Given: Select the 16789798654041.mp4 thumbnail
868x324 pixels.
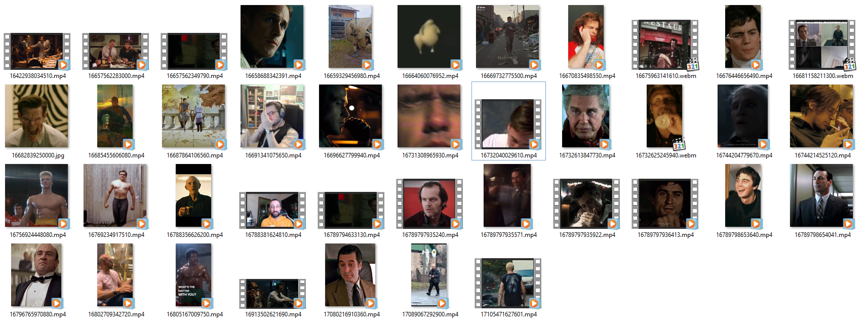Looking at the screenshot, I should [x=821, y=195].
